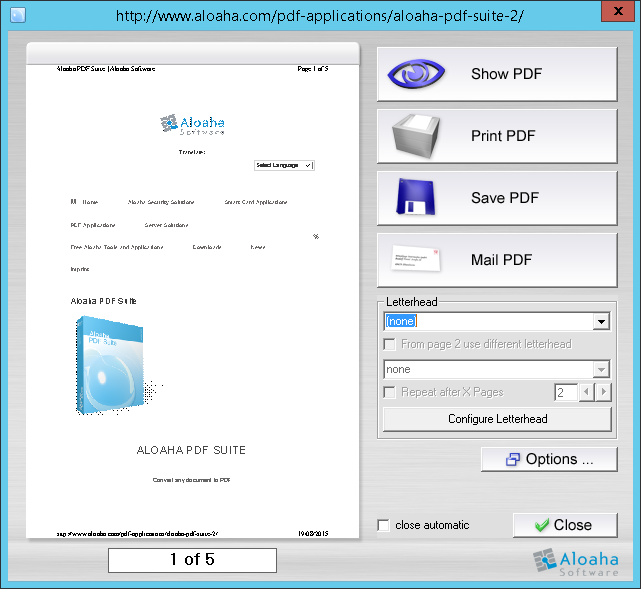The height and width of the screenshot is (589, 641).
Task: Click Select Language dropdown in preview
Action: point(284,165)
